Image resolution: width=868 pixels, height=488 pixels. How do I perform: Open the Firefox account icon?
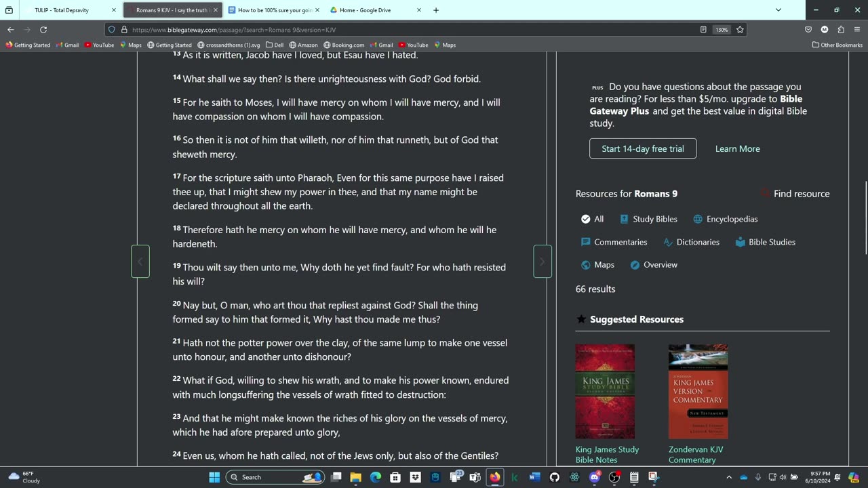pos(825,30)
